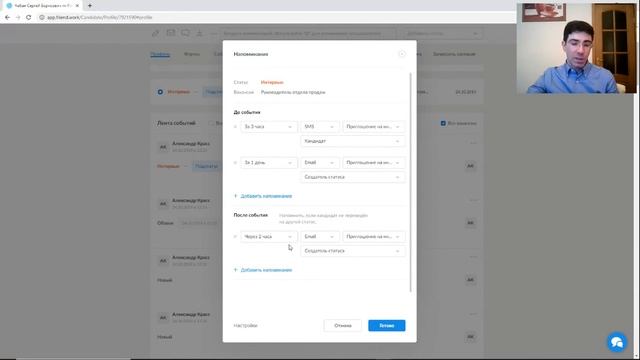The image size is (640, 360).
Task: Open 'Создатель статуса' dropdown under 'Через 2 часа'
Action: 353,251
